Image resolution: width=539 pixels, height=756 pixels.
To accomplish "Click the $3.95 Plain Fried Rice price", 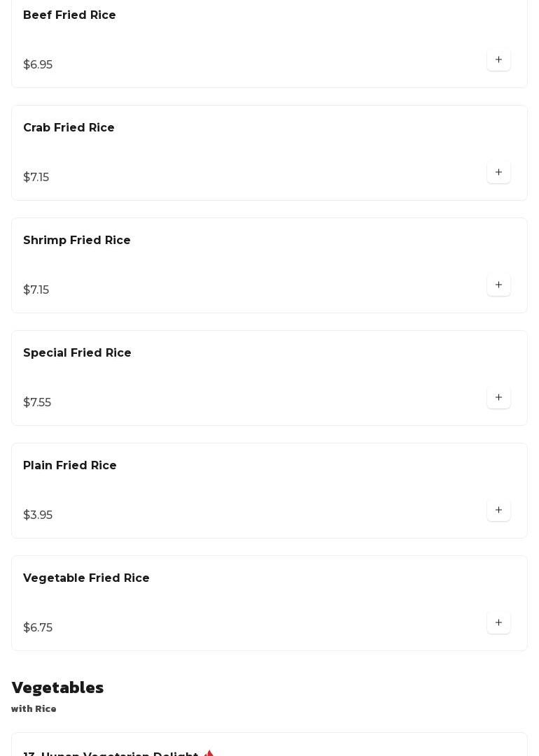I will pyautogui.click(x=38, y=515).
